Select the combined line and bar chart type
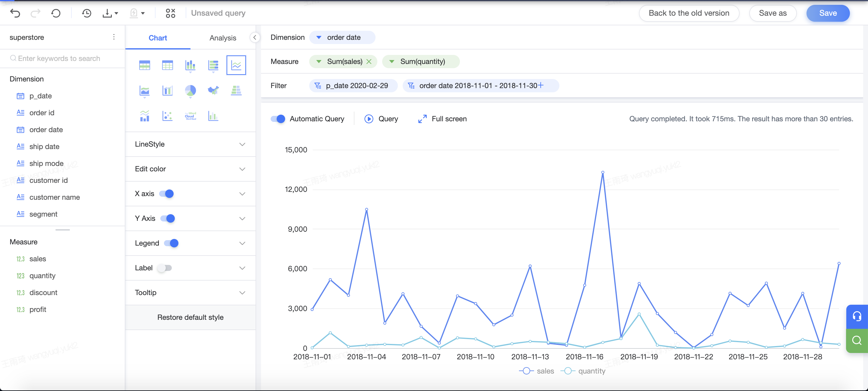 click(x=145, y=116)
